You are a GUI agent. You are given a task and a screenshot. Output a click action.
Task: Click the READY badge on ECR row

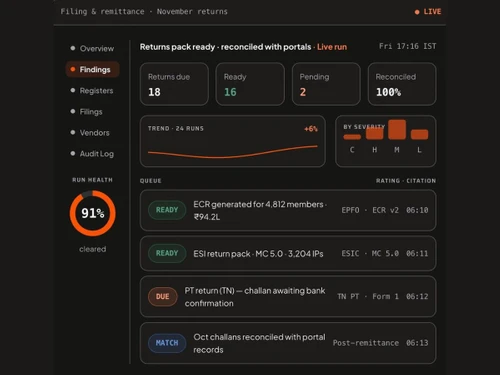point(167,210)
